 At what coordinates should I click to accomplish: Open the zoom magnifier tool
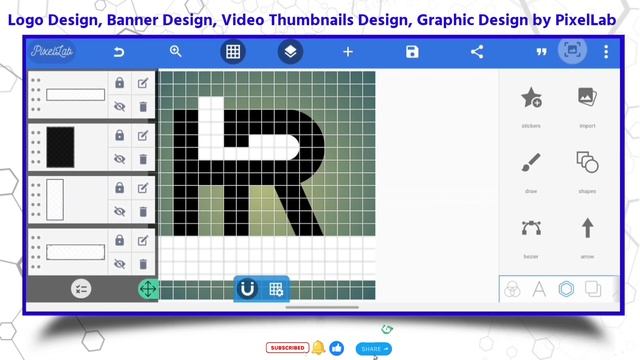[x=176, y=51]
